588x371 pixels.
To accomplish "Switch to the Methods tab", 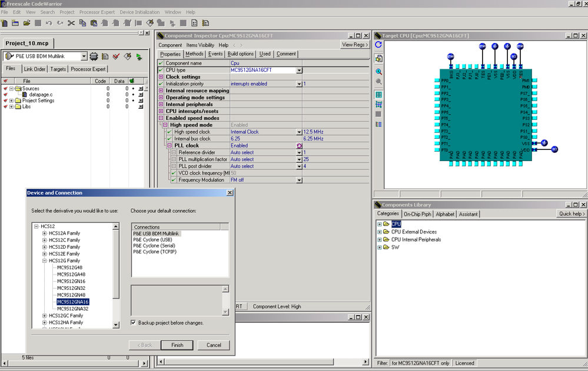I will click(194, 54).
